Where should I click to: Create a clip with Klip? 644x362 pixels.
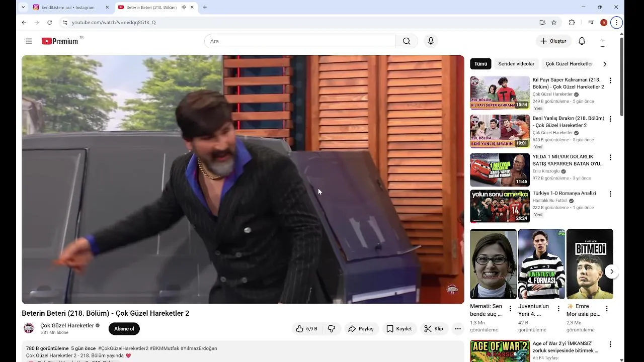click(x=434, y=329)
